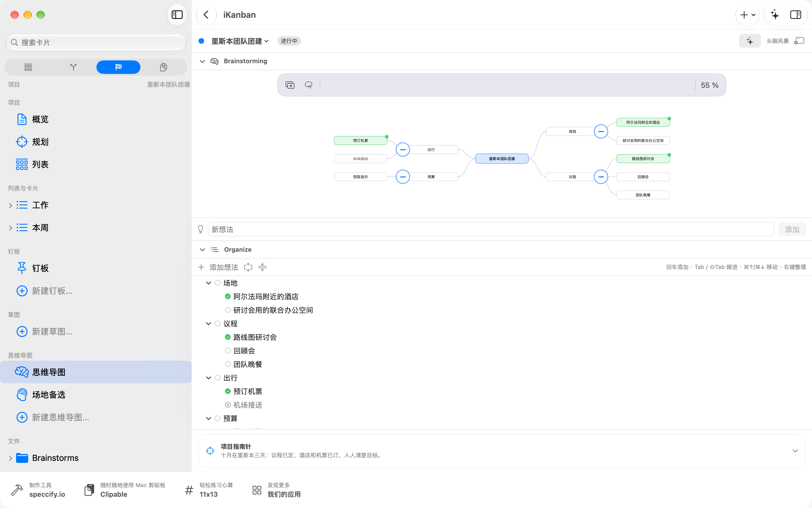Image resolution: width=812 pixels, height=508 pixels.
Task: Check the 回顾会 circle
Action: (x=228, y=351)
